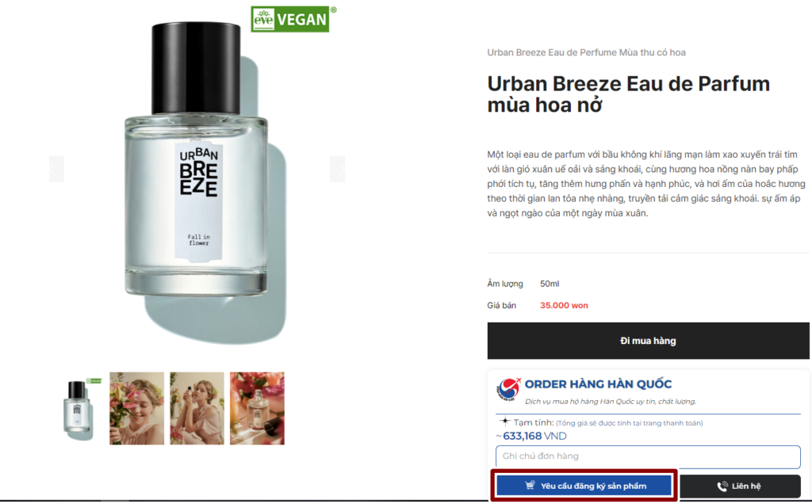Select thumbnail of woman smelling flowers
This screenshot has height=504, width=812.
136,408
